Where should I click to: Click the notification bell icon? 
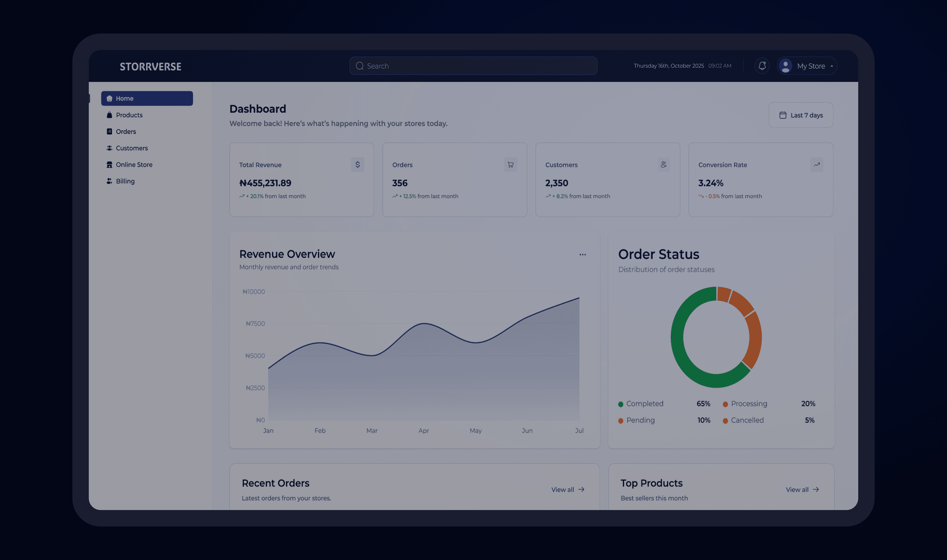pos(762,66)
